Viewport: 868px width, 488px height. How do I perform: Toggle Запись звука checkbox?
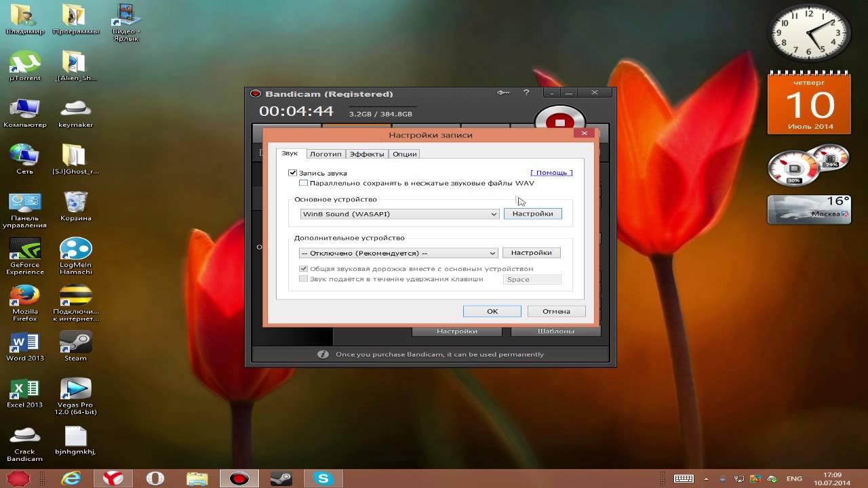(293, 173)
